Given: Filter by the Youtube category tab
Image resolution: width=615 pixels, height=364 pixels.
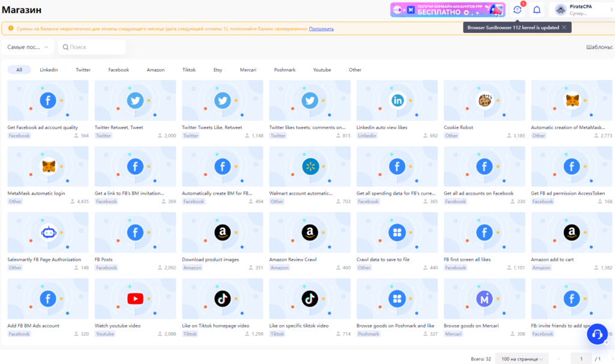Looking at the screenshot, I should 322,70.
